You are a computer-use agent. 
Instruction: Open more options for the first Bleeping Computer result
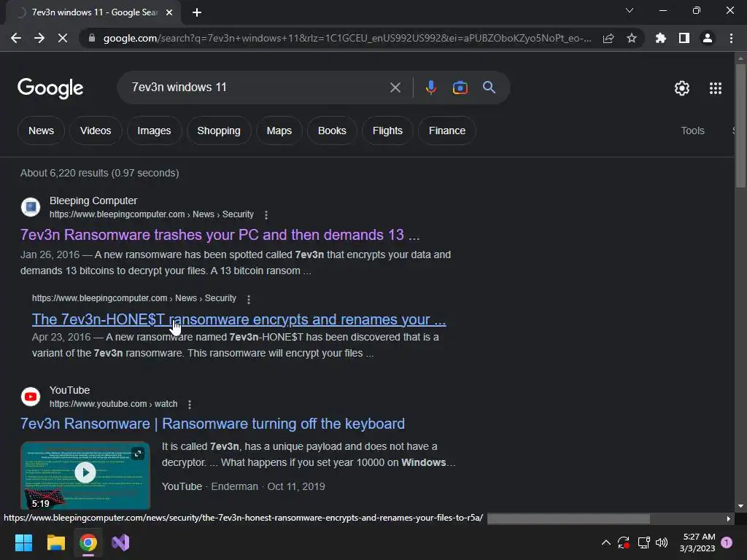click(x=266, y=215)
